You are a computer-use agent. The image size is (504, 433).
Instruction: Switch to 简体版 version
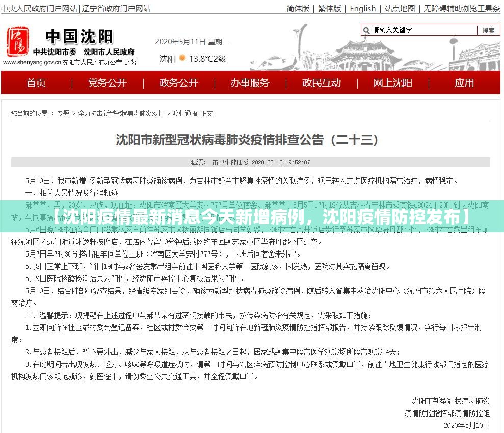(298, 8)
